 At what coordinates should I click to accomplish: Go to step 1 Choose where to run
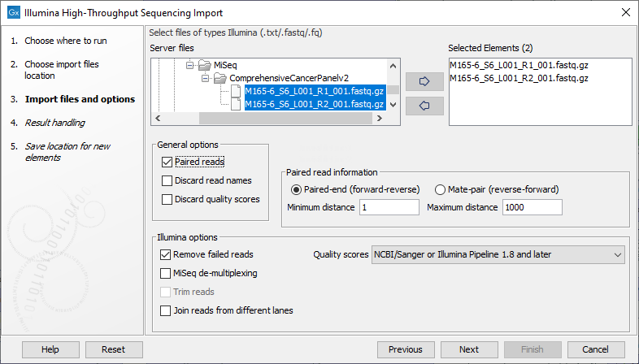pos(66,41)
